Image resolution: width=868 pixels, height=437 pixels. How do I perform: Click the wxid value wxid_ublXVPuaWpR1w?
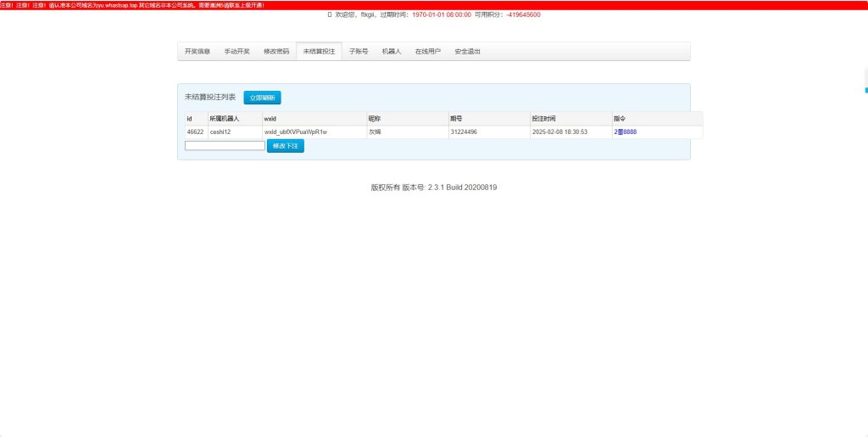click(x=296, y=132)
